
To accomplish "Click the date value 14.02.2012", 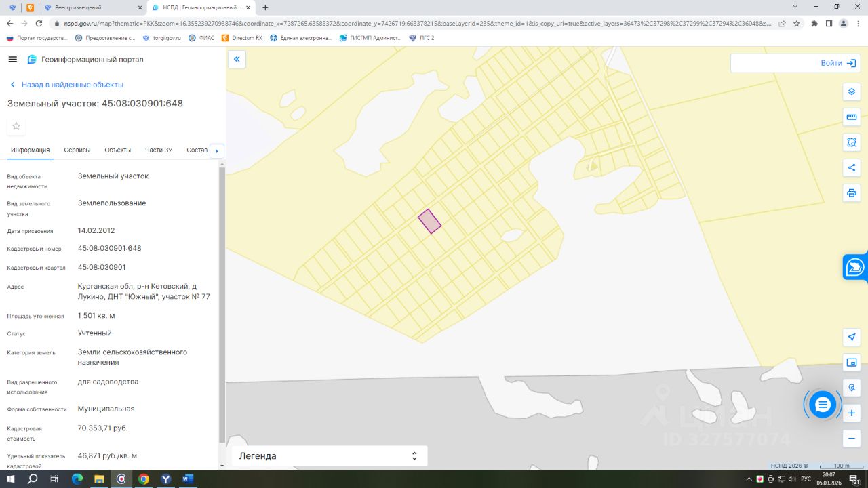I will (x=96, y=230).
